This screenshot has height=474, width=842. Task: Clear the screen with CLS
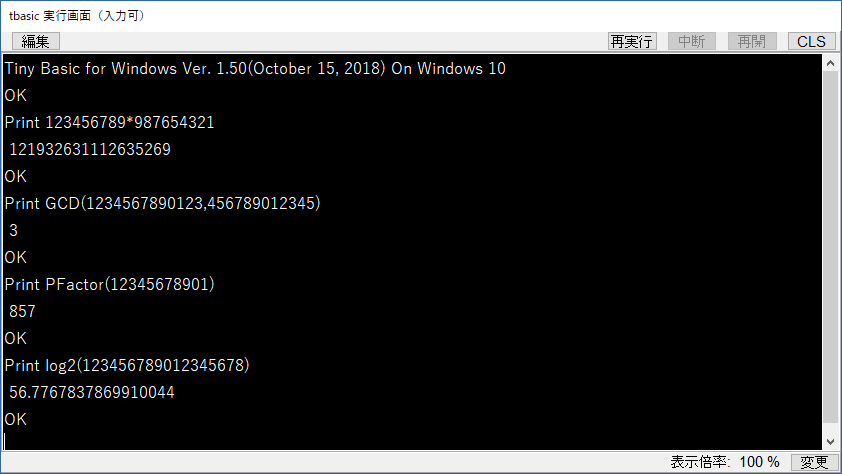pyautogui.click(x=811, y=41)
